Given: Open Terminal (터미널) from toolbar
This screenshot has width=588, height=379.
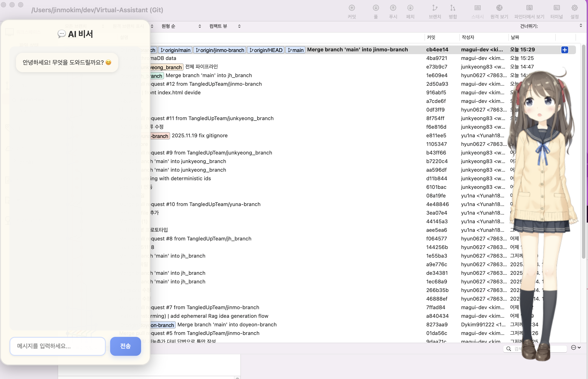Looking at the screenshot, I should tap(556, 8).
